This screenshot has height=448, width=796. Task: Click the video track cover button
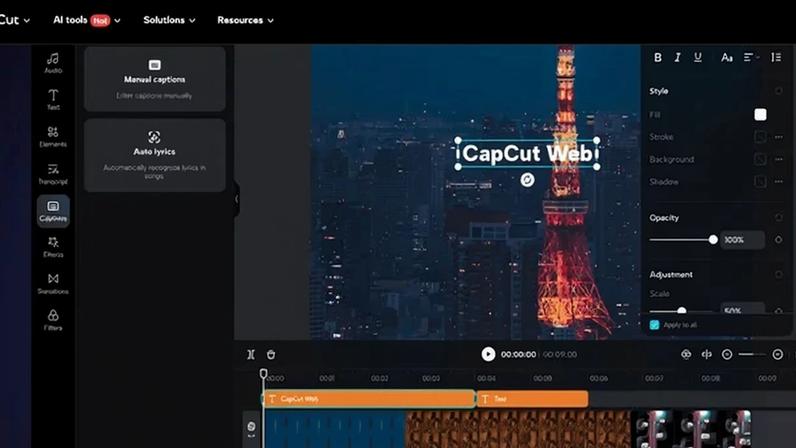coord(251,429)
